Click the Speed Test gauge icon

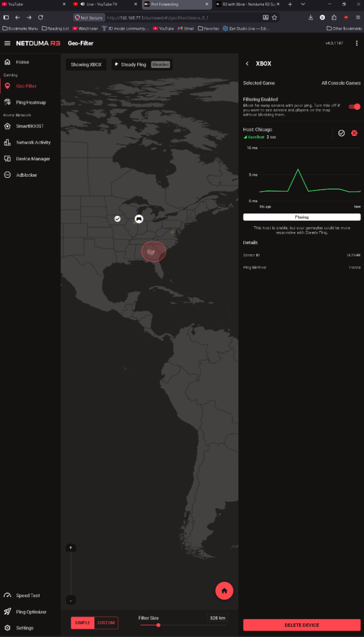pyautogui.click(x=7, y=596)
